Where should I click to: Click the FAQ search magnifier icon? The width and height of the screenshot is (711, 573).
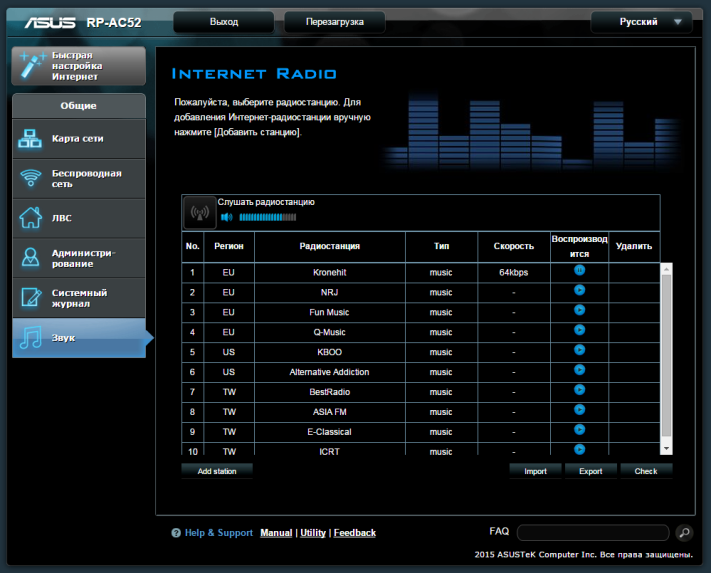point(684,532)
